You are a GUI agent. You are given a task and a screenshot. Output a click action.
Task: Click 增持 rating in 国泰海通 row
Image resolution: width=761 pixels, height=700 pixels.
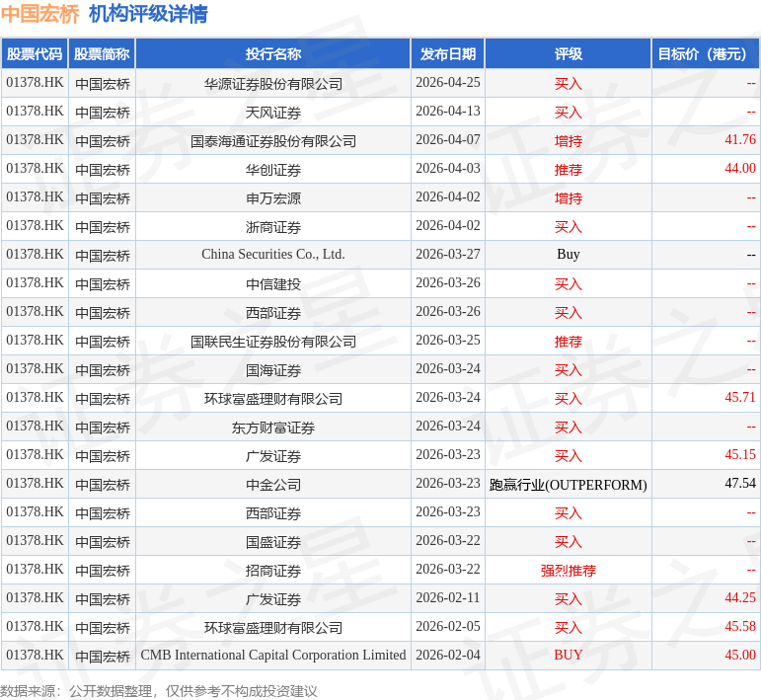click(569, 141)
